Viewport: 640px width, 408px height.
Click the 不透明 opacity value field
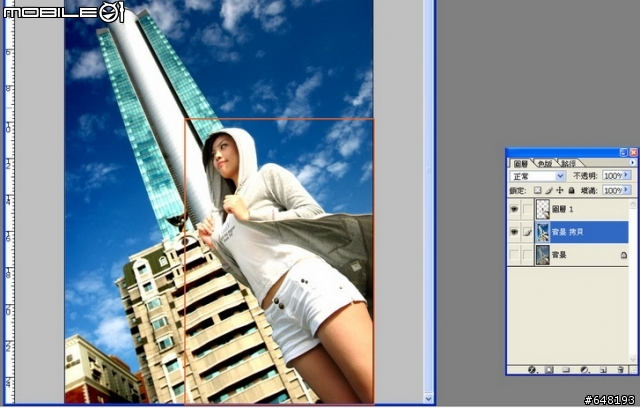613,175
